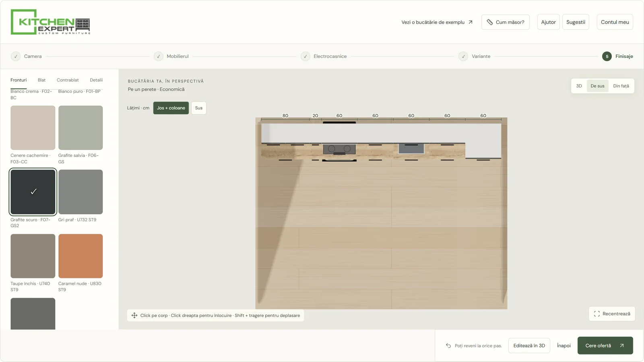644x362 pixels.
Task: Click the Cere ofertă button
Action: 605,346
